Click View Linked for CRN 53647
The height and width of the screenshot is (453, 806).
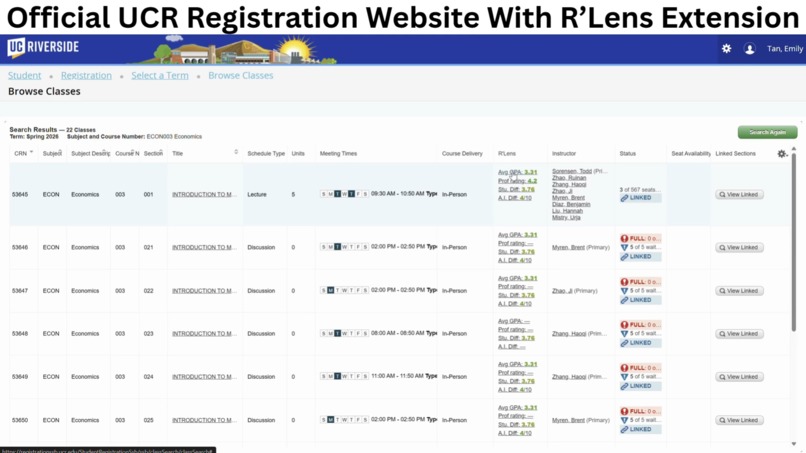point(739,291)
